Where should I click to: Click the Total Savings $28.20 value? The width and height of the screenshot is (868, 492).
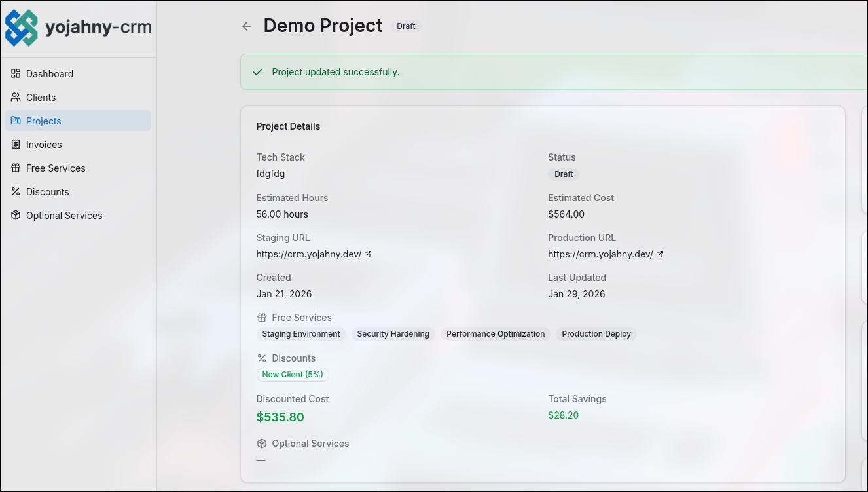pyautogui.click(x=564, y=415)
